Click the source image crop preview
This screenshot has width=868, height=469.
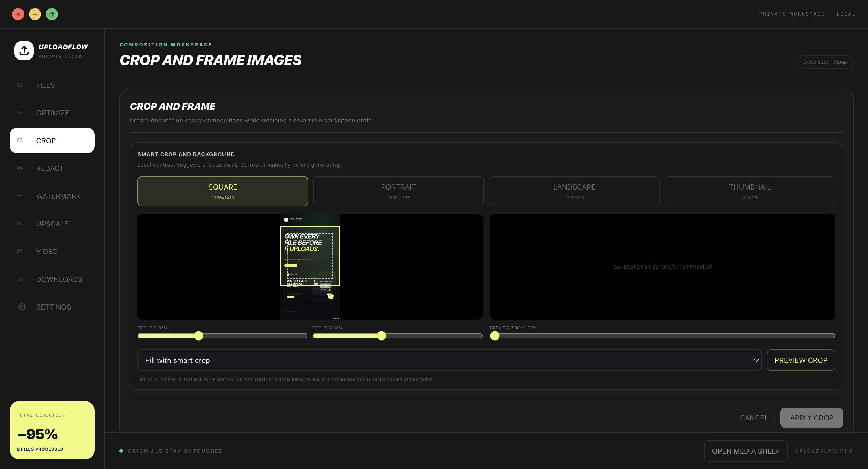pyautogui.click(x=310, y=266)
